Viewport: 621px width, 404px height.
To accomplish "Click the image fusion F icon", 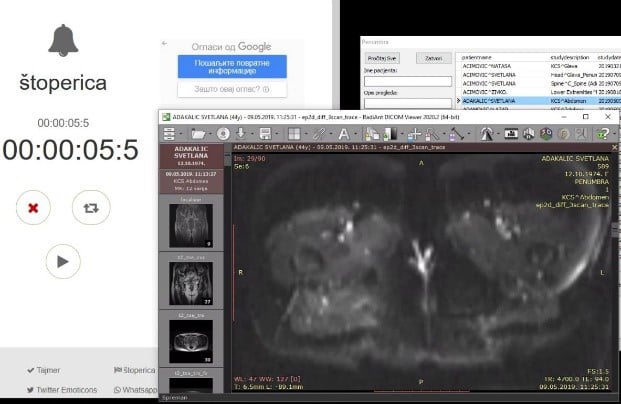I will pyautogui.click(x=564, y=134).
